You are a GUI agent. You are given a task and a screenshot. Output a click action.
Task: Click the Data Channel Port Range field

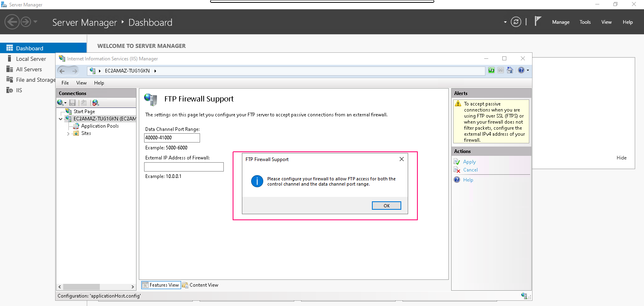point(172,138)
